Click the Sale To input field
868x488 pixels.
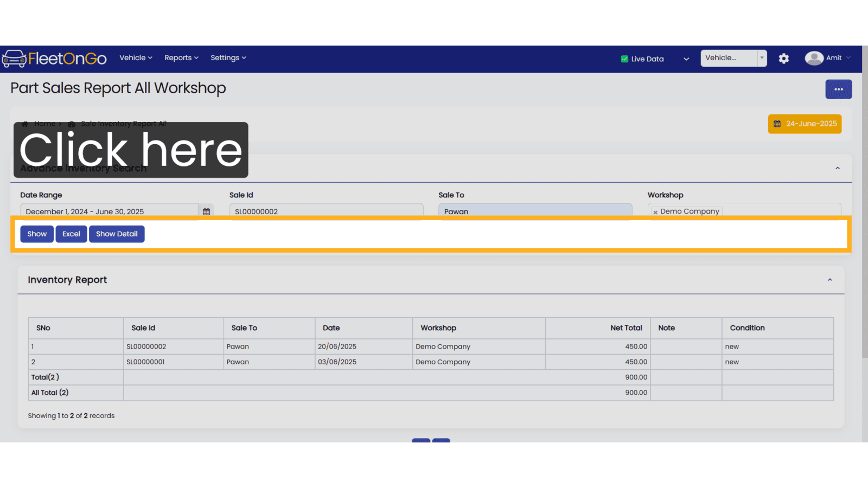click(535, 211)
